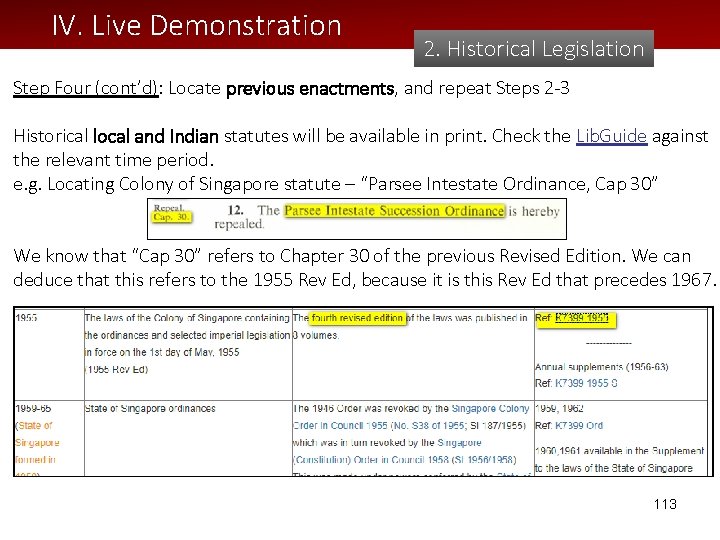This screenshot has width=720, height=540.
Task: Click the bold 'local and Indian' text
Action: [156, 136]
